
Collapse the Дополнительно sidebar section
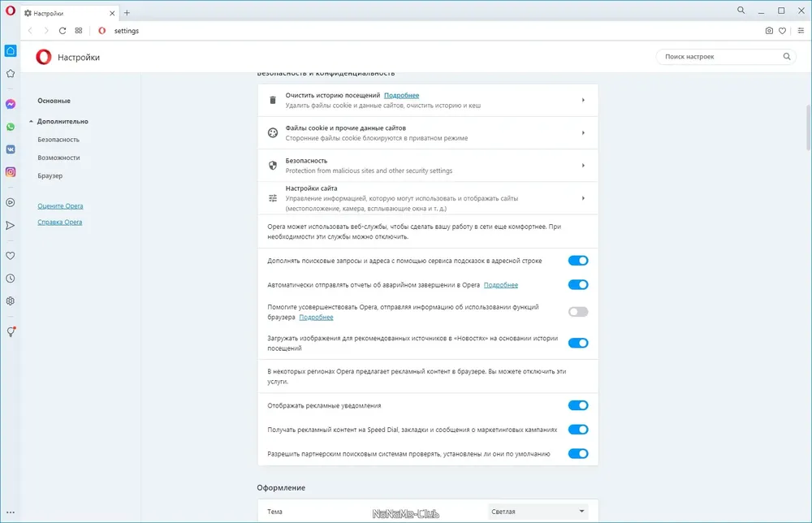(x=58, y=121)
